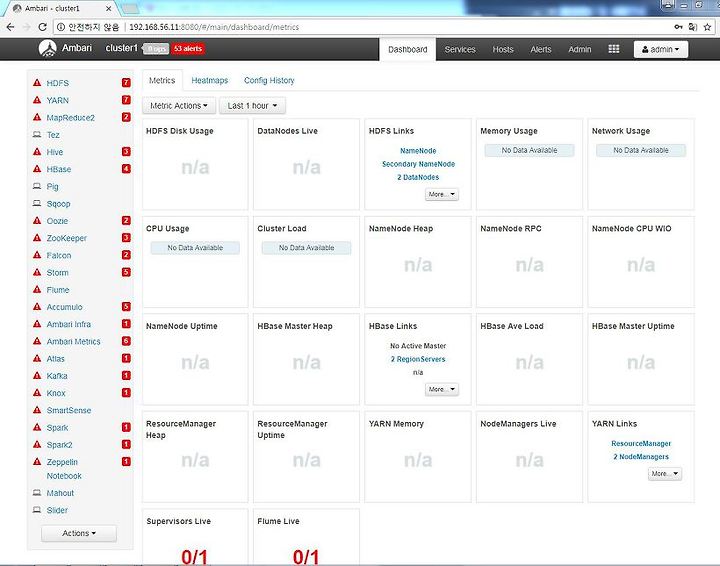Open the services Actions dropdown
This screenshot has height=566, width=720.
[79, 533]
